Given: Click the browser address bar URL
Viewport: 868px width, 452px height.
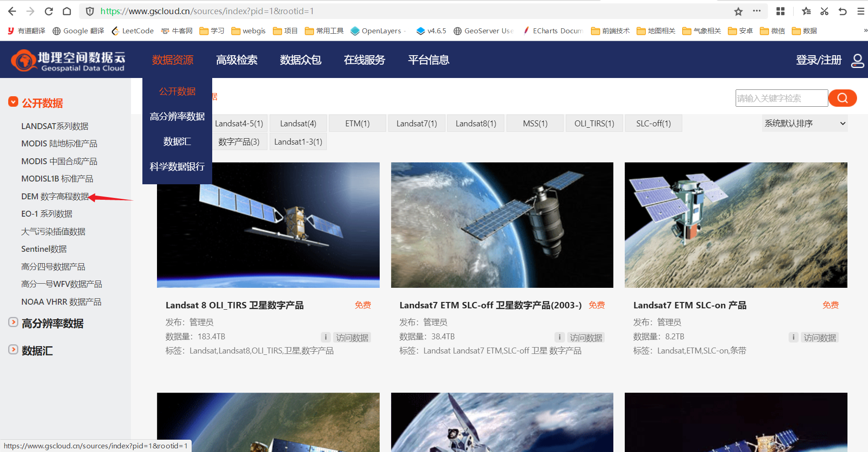Looking at the screenshot, I should click(207, 11).
